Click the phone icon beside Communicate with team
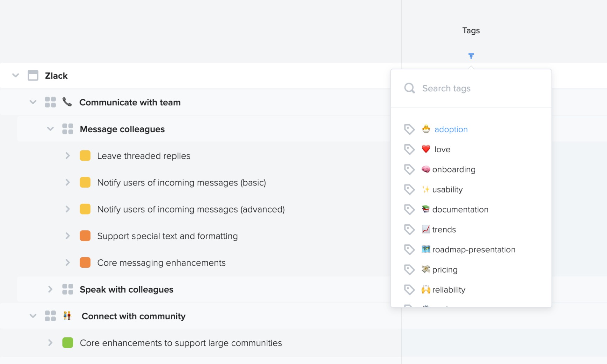Image resolution: width=607 pixels, height=364 pixels. point(67,102)
